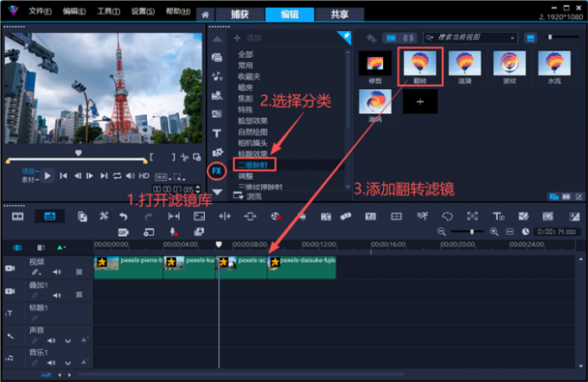
Task: Click the search current view field
Action: tap(470, 38)
